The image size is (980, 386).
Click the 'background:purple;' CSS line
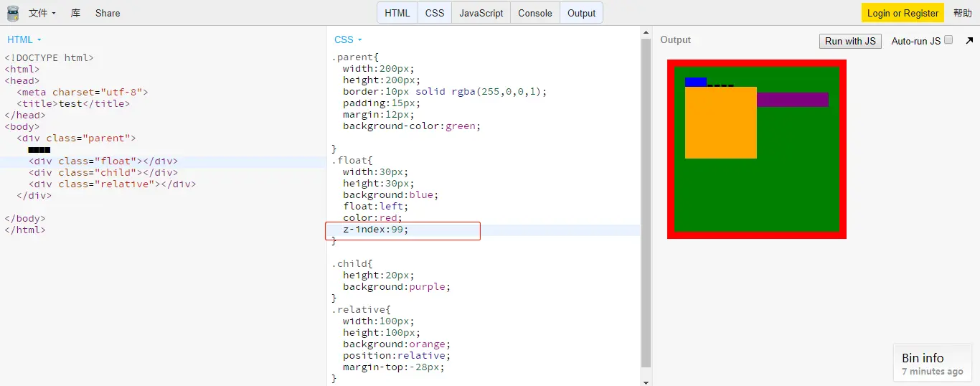(x=397, y=287)
